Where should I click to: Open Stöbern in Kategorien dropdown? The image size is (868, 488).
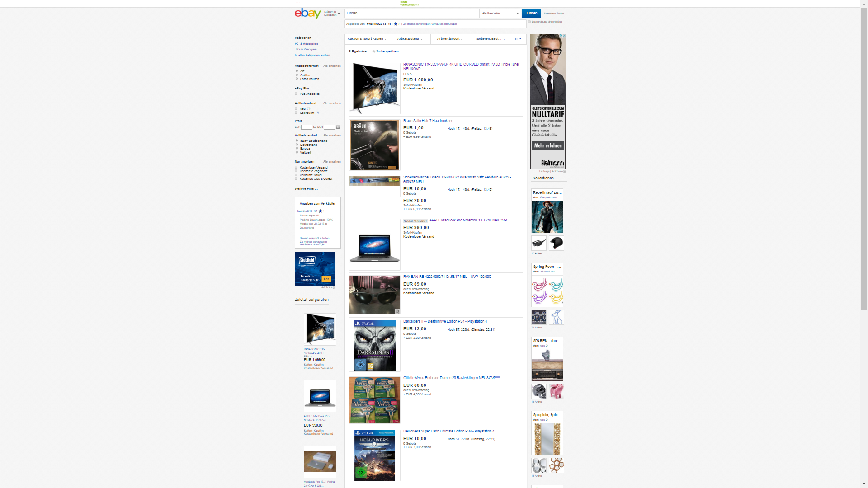pos(332,14)
